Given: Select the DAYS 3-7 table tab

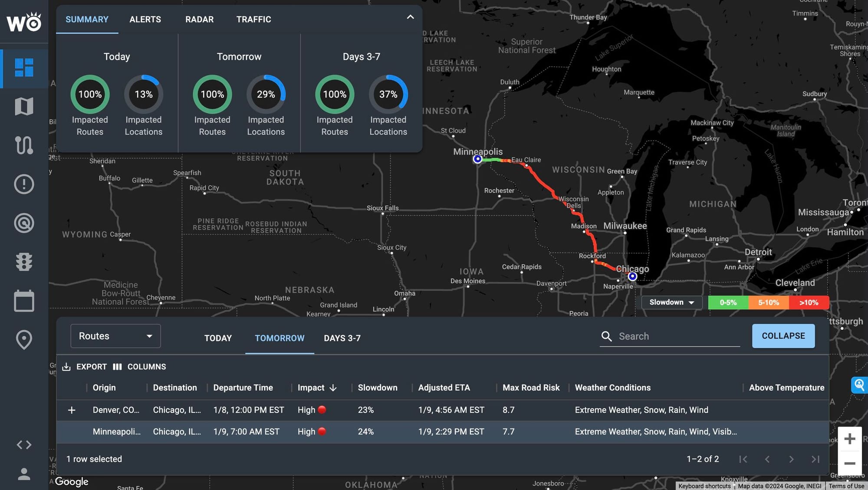Looking at the screenshot, I should click(x=342, y=338).
